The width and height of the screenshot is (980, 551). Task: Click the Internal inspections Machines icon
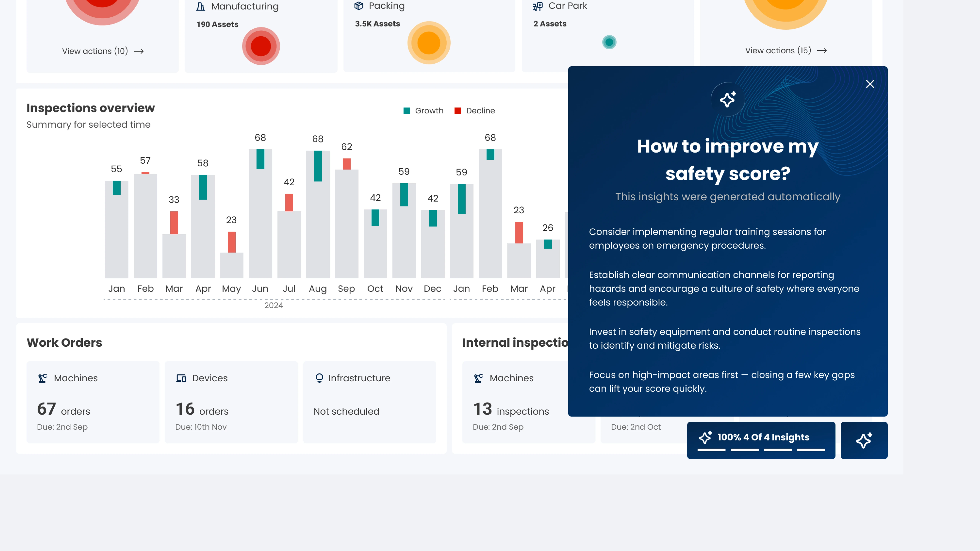[x=479, y=378]
